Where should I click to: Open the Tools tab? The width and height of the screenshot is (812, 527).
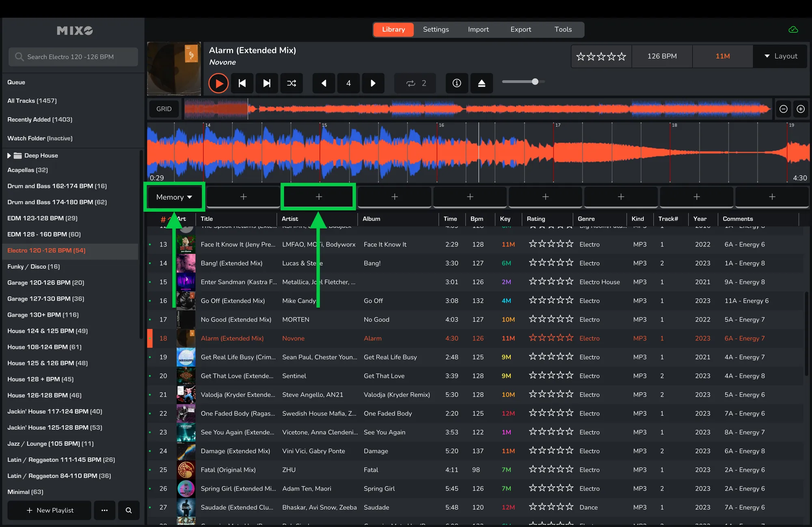563,29
